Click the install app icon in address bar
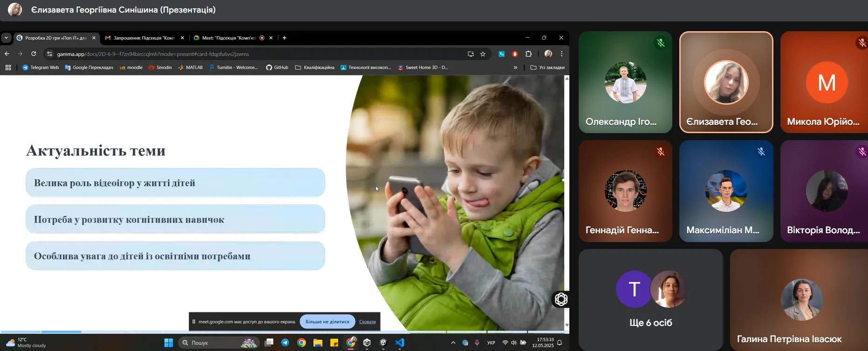 pyautogui.click(x=471, y=54)
